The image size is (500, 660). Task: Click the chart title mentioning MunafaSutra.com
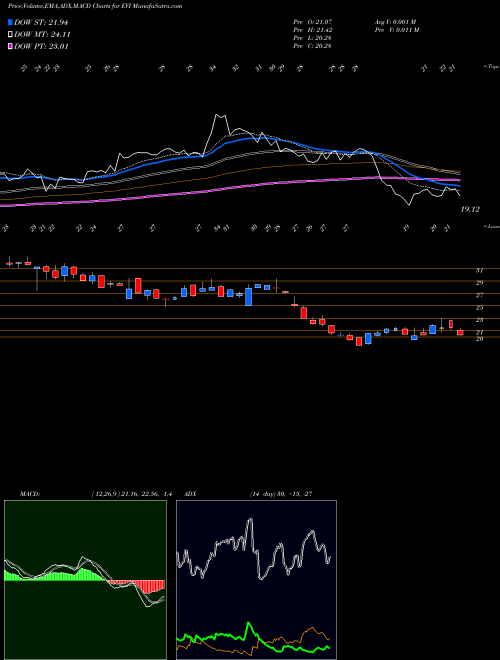pyautogui.click(x=95, y=6)
